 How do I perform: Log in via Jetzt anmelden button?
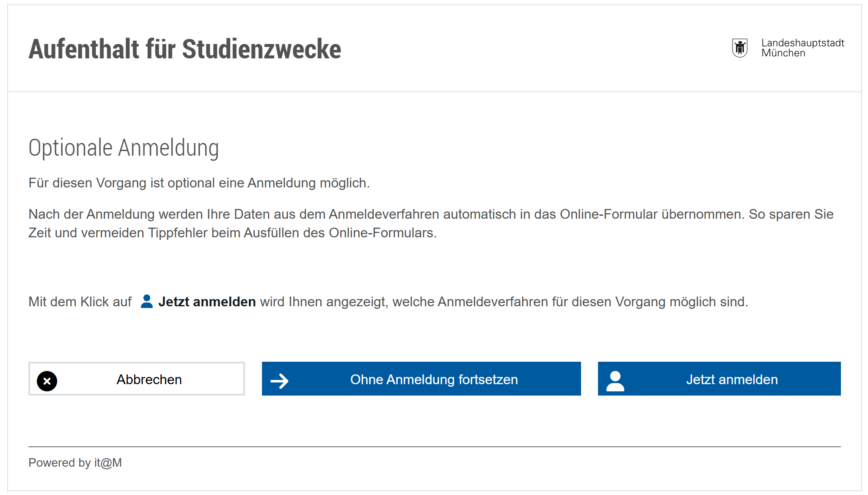719,379
